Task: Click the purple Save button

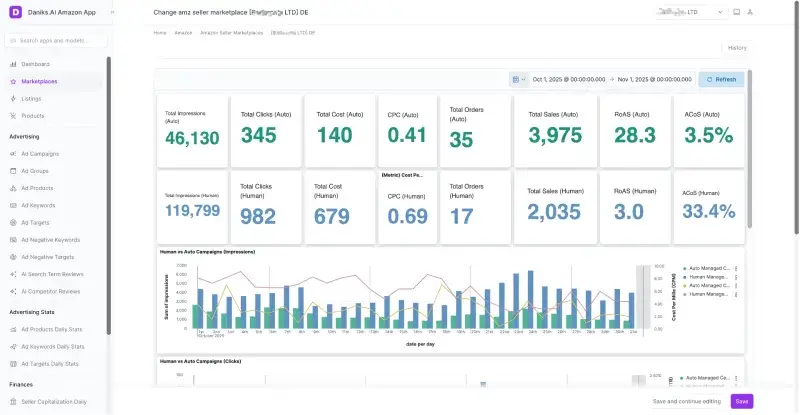Action: coord(741,401)
